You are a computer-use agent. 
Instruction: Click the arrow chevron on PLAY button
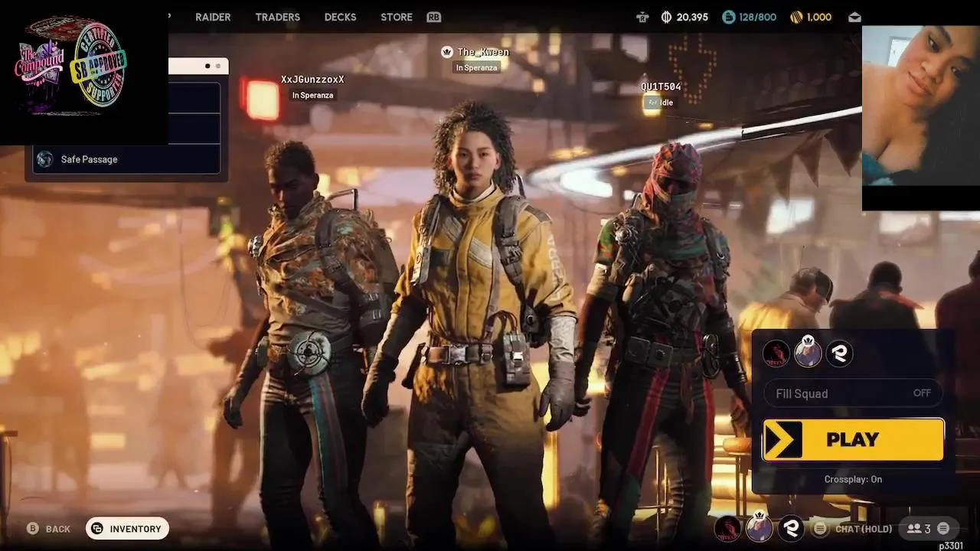click(783, 439)
